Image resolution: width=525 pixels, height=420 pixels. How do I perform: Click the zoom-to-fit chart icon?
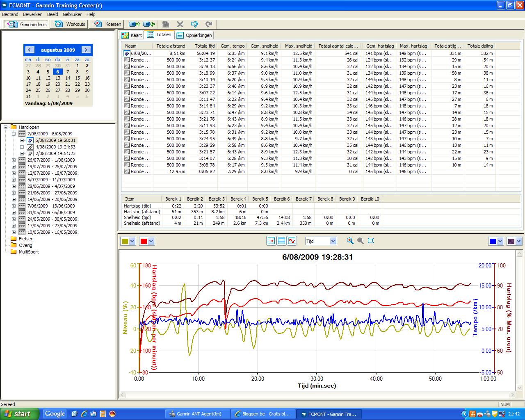[x=371, y=241]
